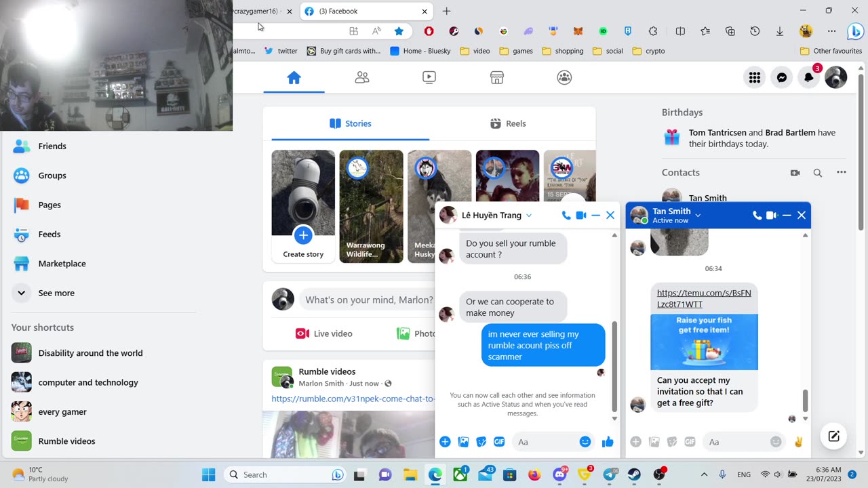Choose a GIF in Lê Huyền Trang chat
The image size is (868, 488).
point(499,442)
